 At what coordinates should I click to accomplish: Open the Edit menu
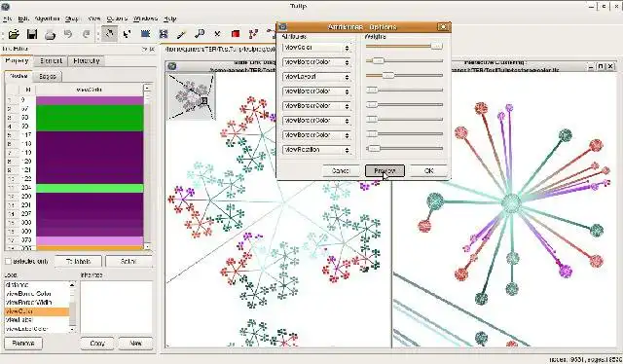[x=23, y=18]
